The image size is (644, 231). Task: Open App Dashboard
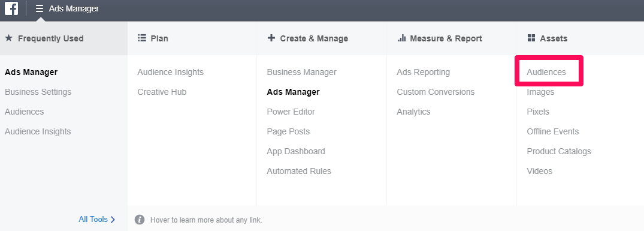(x=296, y=151)
